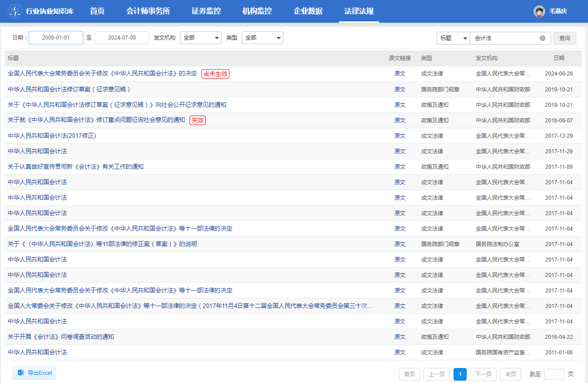Expand the 发文机构 dropdown
The width and height of the screenshot is (588, 383).
(x=200, y=38)
